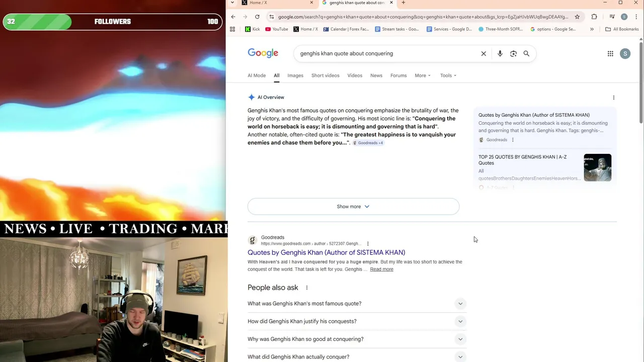Viewport: 644px width, 362px height.
Task: Open the Kick bookmark
Action: [x=253, y=29]
